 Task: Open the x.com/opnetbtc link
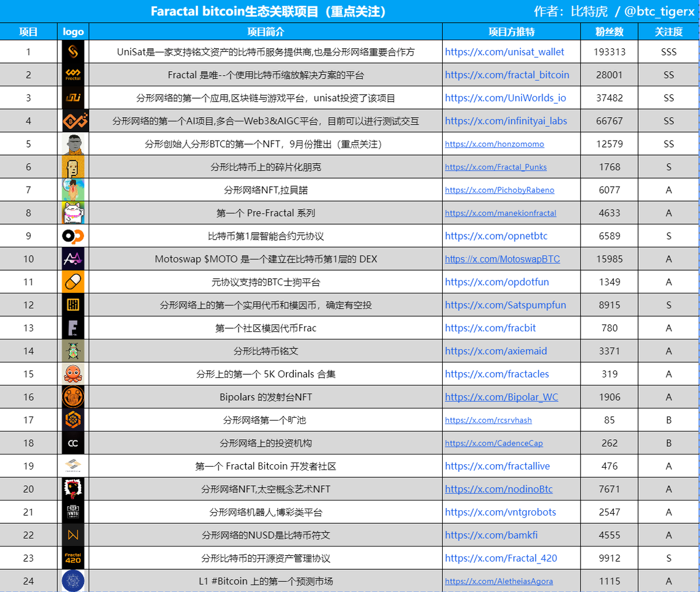point(496,236)
